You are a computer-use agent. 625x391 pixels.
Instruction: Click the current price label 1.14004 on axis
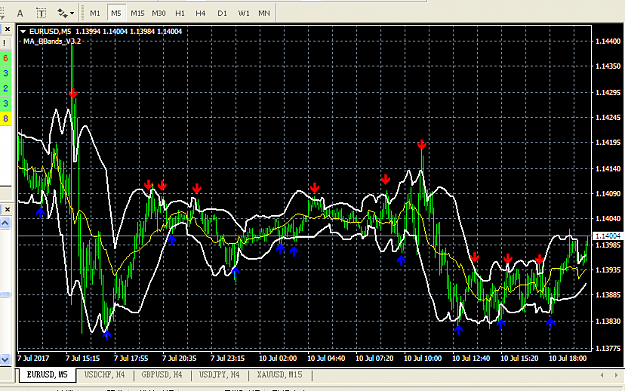[x=608, y=236]
